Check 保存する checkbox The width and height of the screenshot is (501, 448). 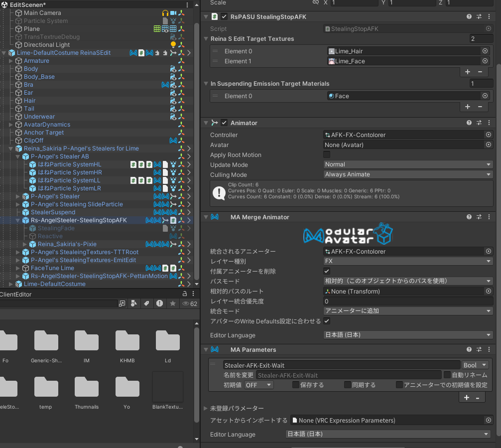(296, 385)
